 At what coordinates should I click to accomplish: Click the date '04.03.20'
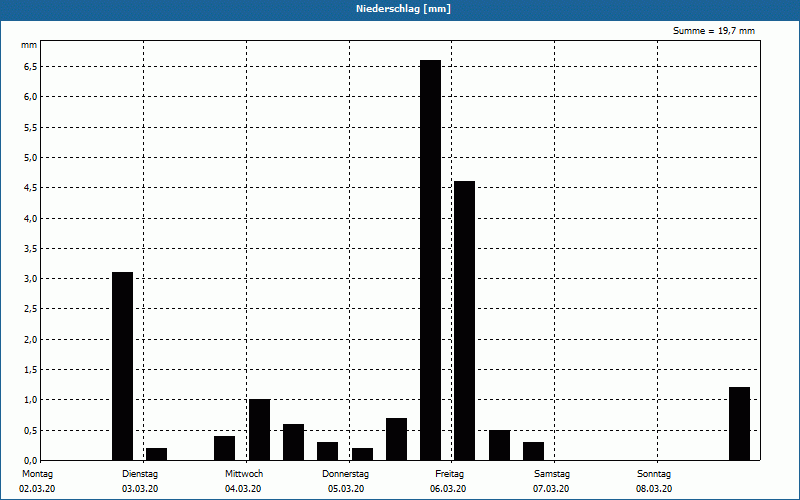pyautogui.click(x=243, y=489)
